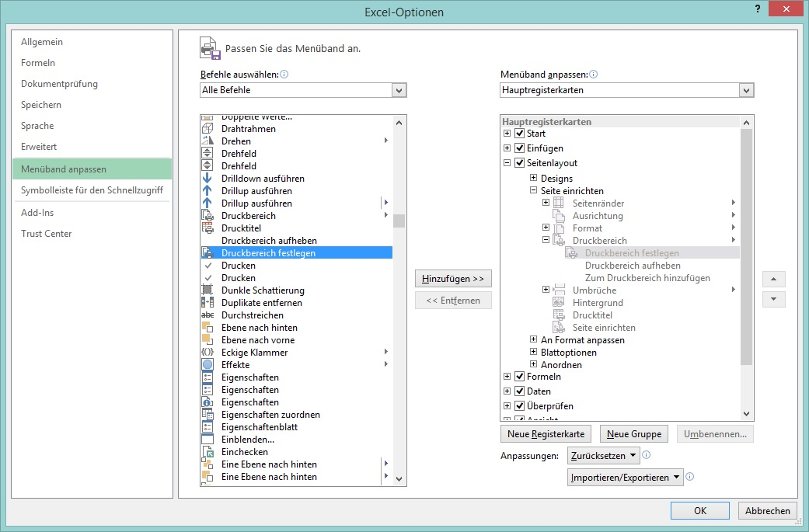Click the info icon beside Menüband anpassen
809x532 pixels.
pos(593,75)
